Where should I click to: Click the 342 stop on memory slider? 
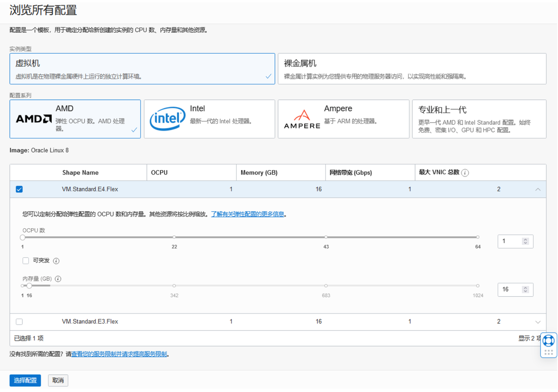tap(174, 286)
